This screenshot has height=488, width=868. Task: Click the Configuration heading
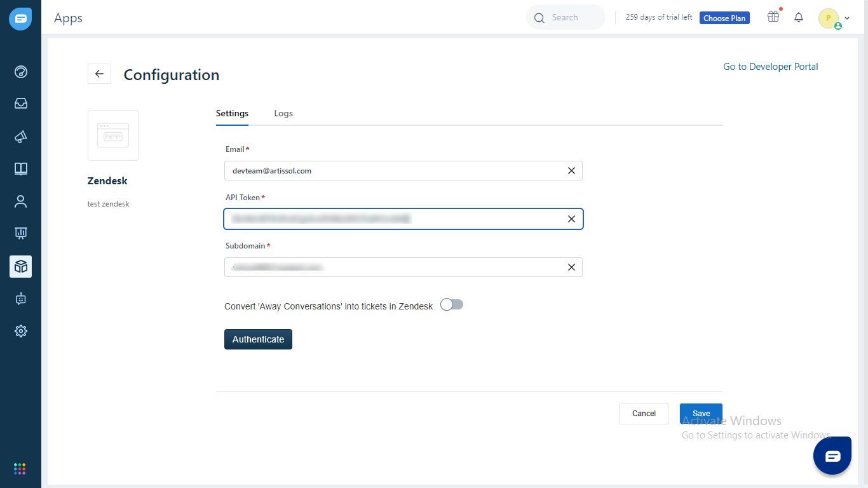pos(172,75)
